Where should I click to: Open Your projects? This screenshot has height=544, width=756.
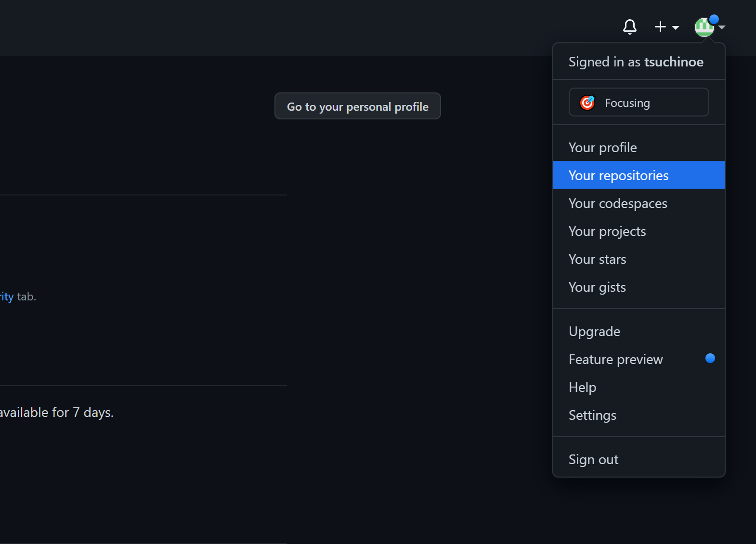[639, 231]
